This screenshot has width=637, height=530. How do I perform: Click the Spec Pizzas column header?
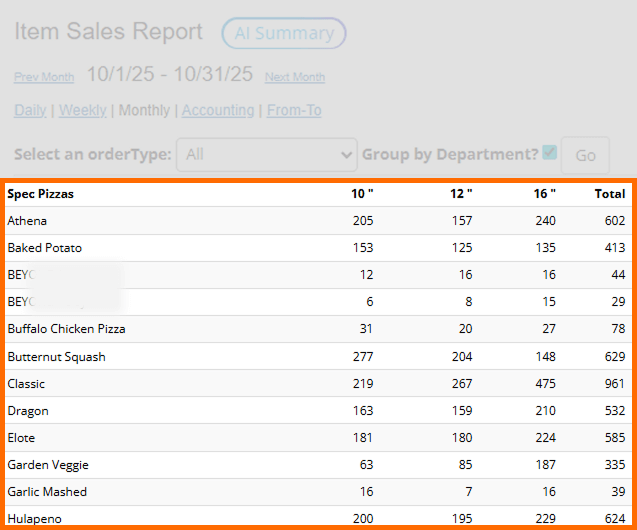pyautogui.click(x=41, y=194)
